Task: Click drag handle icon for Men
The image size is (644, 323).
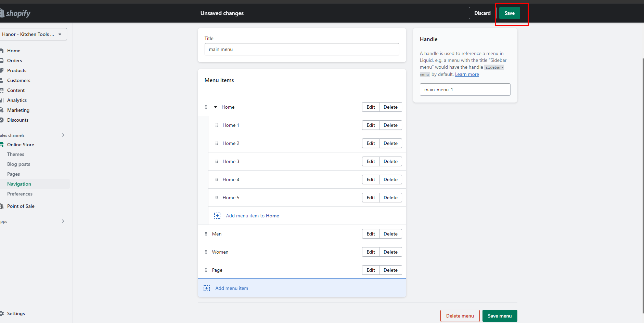Action: click(x=206, y=234)
